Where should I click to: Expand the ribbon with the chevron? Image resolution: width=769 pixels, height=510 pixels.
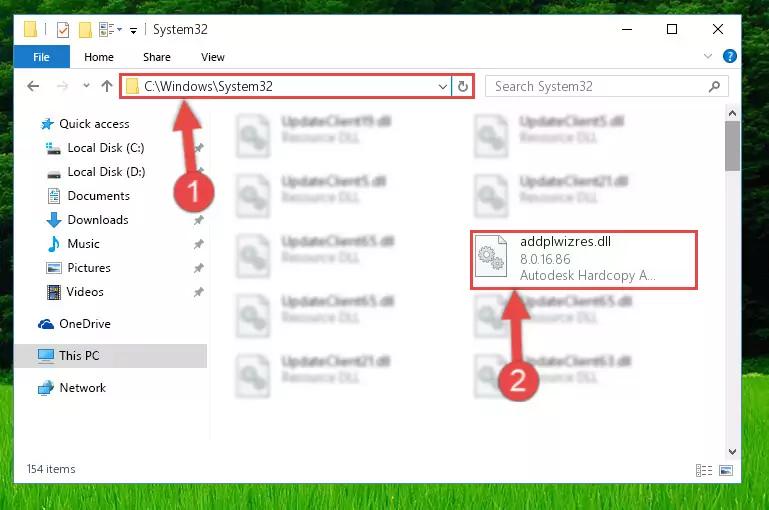708,56
